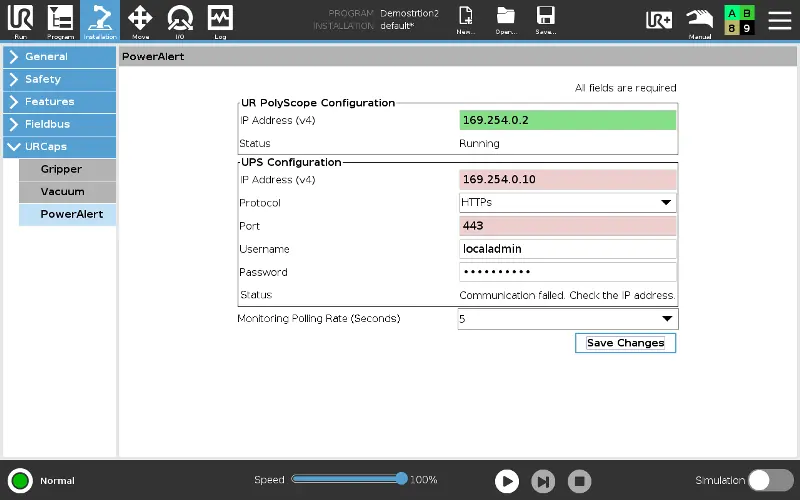Click the Password field
800x500 pixels.
click(568, 272)
